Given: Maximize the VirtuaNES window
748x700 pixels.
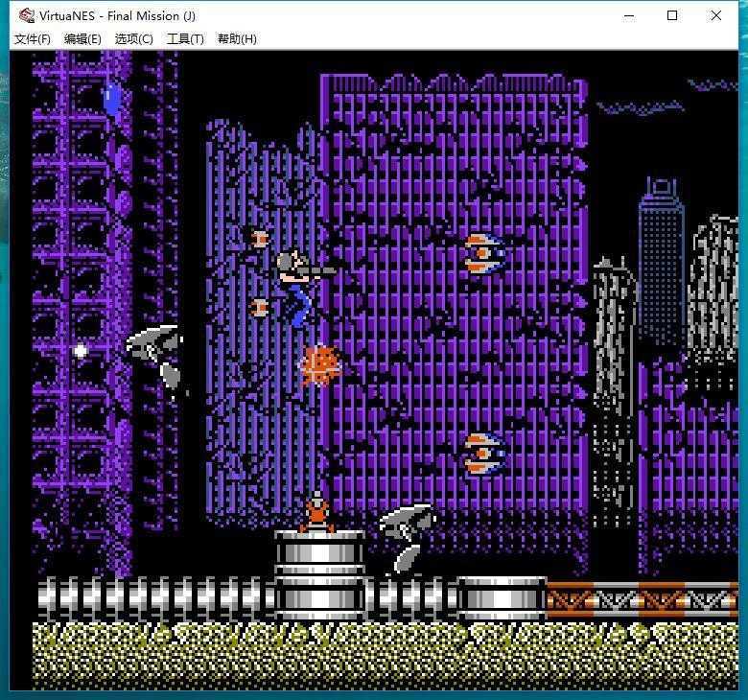Looking at the screenshot, I should pyautogui.click(x=672, y=16).
